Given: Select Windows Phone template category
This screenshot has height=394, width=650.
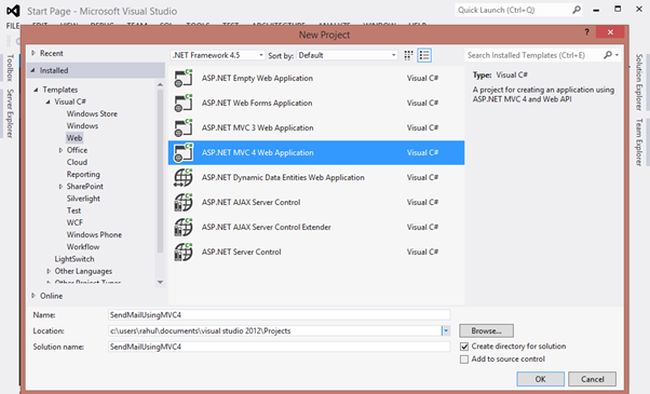Looking at the screenshot, I should (95, 235).
